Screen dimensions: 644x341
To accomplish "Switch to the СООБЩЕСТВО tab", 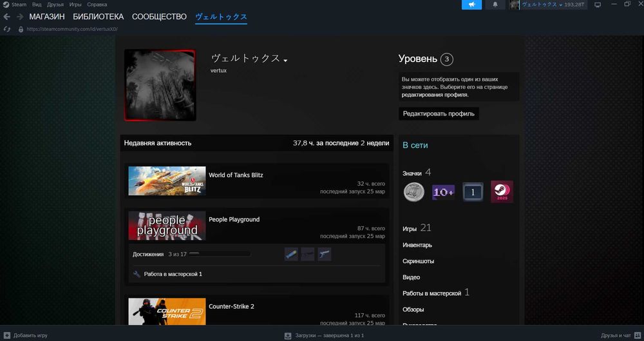I will tap(159, 17).
